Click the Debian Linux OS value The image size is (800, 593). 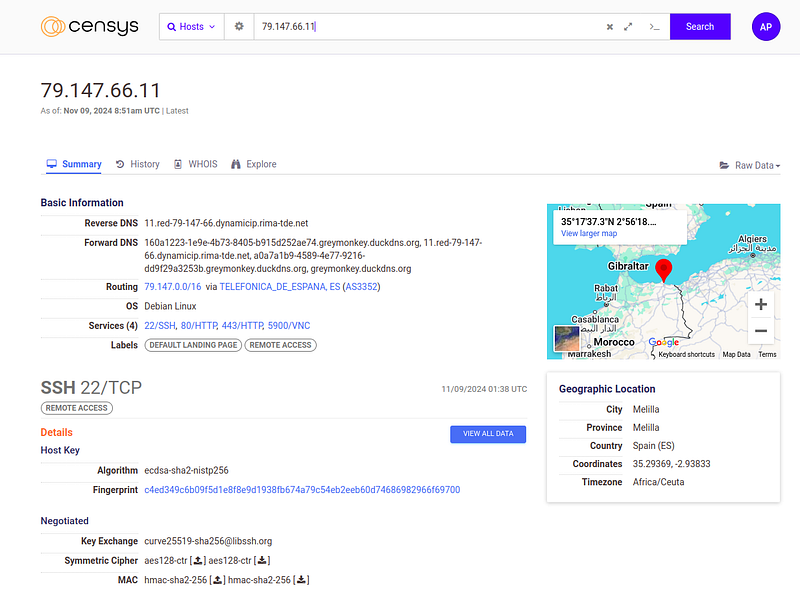[x=170, y=306]
